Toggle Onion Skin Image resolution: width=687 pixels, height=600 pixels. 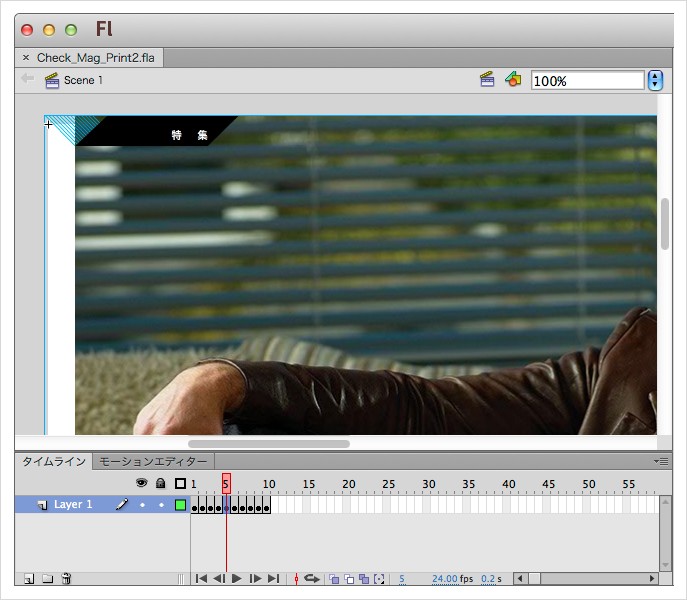click(x=334, y=579)
